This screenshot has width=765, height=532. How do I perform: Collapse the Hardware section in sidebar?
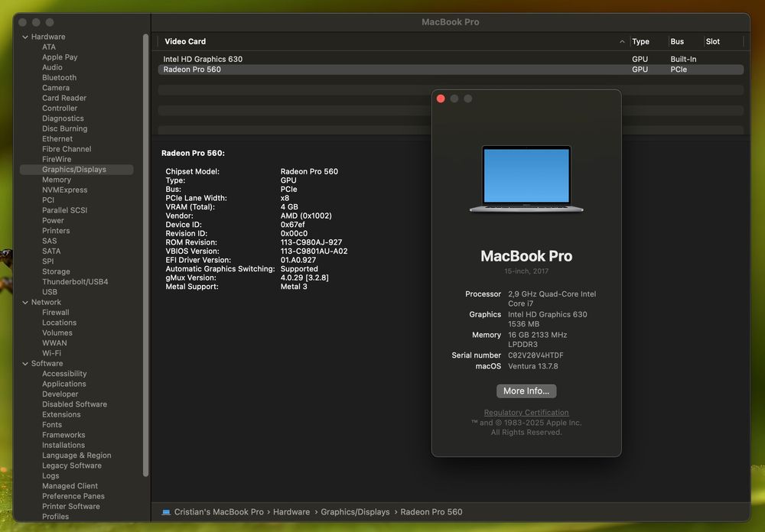coord(25,37)
